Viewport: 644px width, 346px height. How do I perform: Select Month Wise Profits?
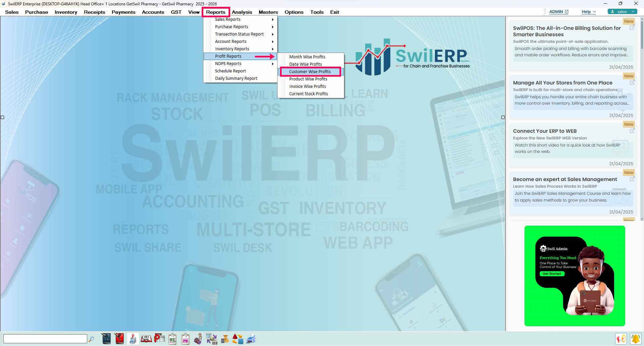[311, 57]
